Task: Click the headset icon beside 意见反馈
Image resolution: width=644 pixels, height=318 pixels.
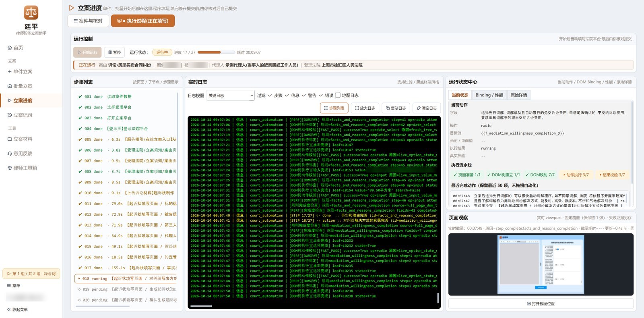Action: [x=10, y=154]
